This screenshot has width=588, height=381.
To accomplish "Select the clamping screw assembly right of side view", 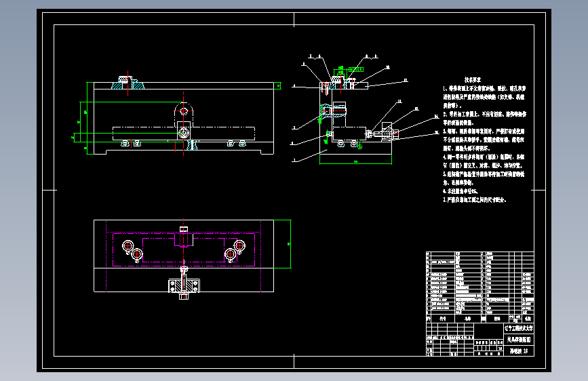I will click(x=384, y=133).
